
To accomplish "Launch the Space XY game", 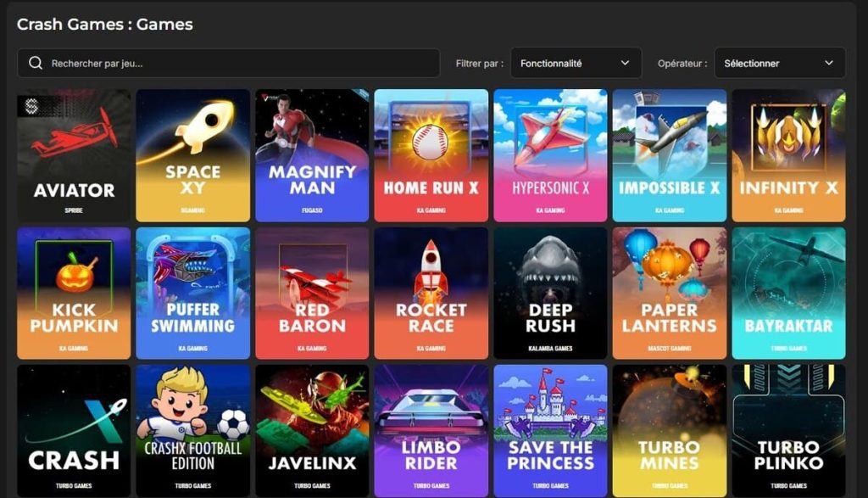I will click(192, 155).
